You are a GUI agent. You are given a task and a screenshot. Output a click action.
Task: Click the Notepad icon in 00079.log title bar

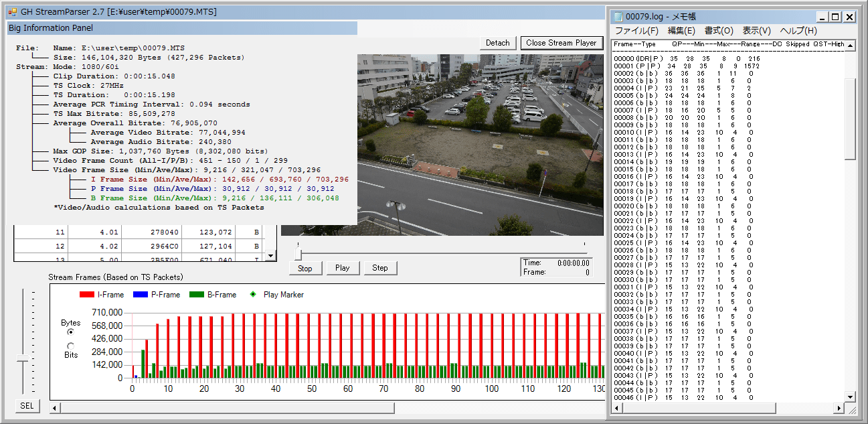click(618, 17)
